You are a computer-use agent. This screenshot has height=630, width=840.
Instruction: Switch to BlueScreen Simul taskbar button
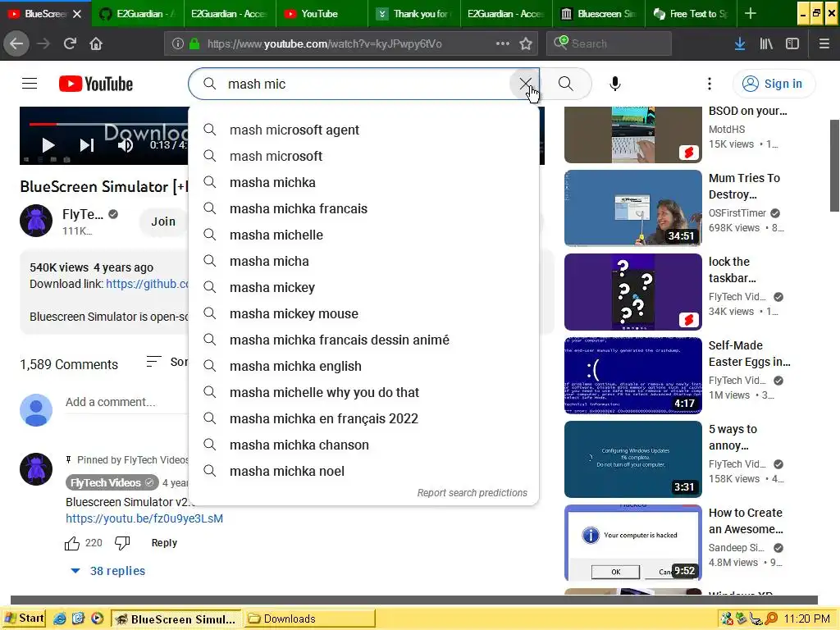click(x=176, y=619)
